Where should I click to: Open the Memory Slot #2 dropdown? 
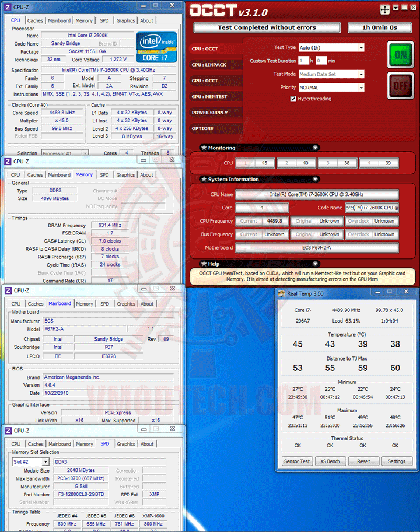pos(45,462)
